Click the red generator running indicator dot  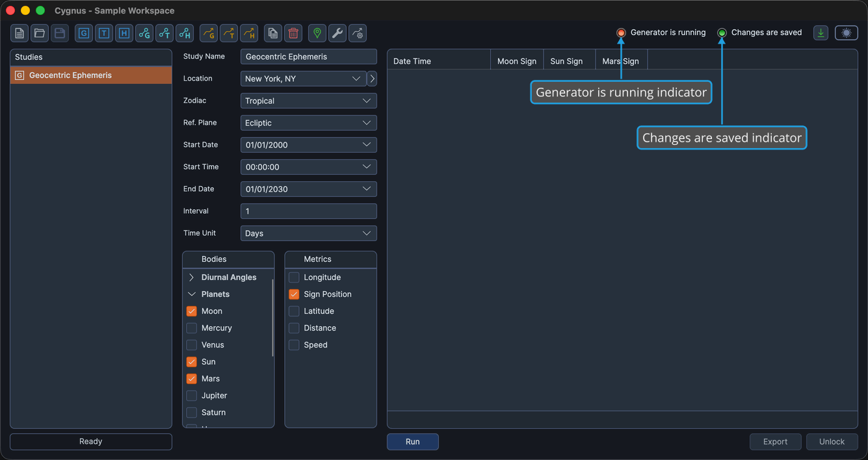621,32
